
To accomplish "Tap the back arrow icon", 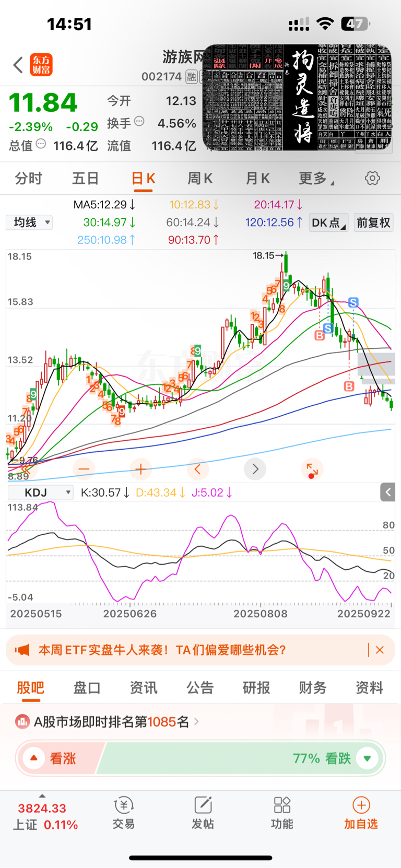I will [18, 65].
